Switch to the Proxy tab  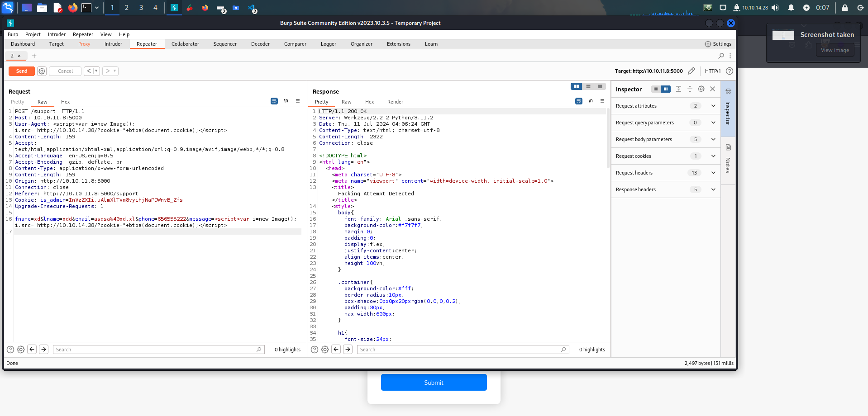[84, 44]
